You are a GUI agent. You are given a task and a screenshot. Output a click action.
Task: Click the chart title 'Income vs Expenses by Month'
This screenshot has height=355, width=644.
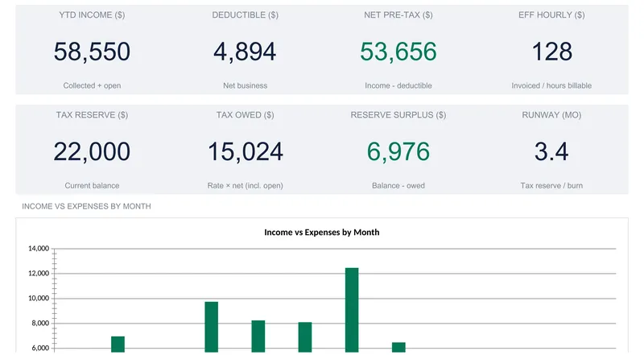(x=321, y=233)
